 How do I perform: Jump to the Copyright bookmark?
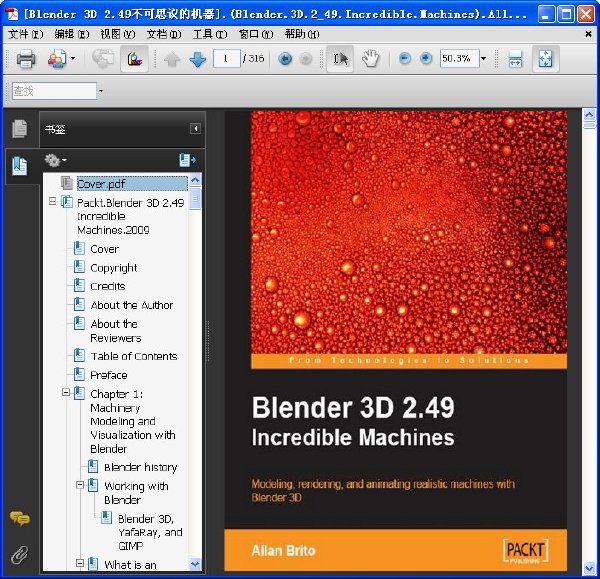pos(114,268)
